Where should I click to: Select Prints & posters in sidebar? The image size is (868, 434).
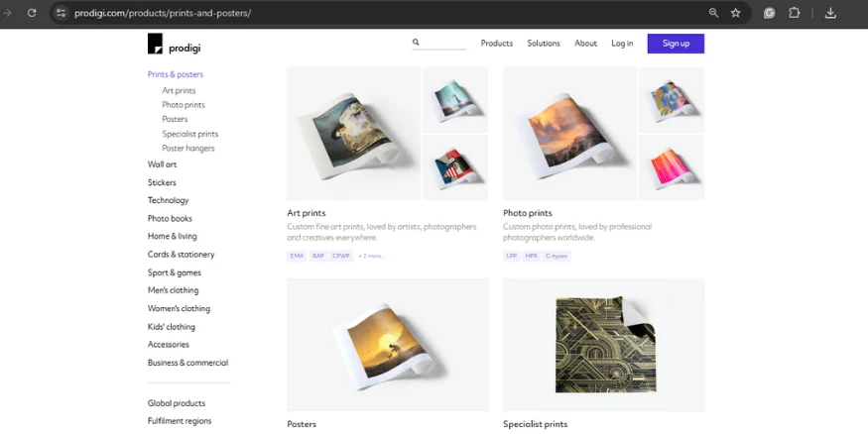(x=176, y=74)
